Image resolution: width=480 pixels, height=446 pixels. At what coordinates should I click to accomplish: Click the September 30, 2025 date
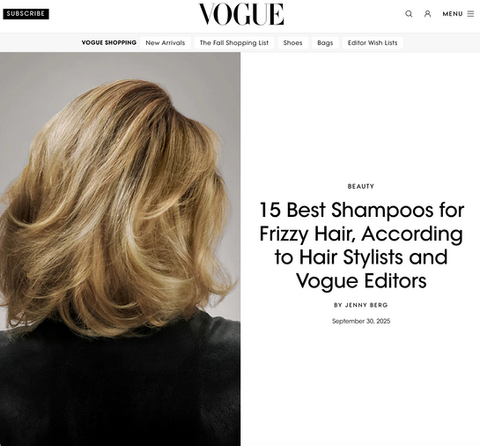(361, 321)
